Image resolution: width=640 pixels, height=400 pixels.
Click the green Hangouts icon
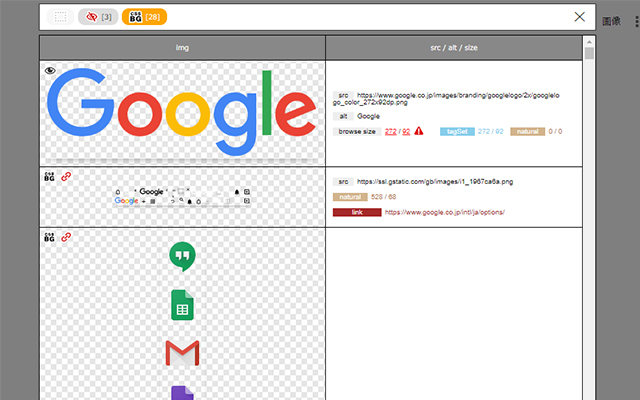182,256
